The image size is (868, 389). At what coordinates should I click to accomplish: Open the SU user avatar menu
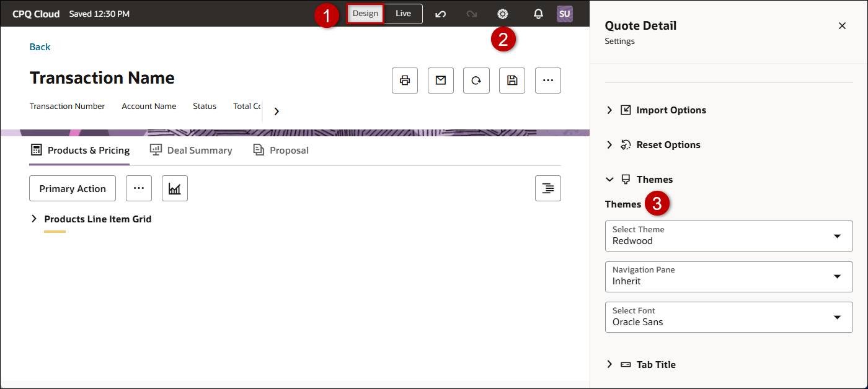point(565,14)
